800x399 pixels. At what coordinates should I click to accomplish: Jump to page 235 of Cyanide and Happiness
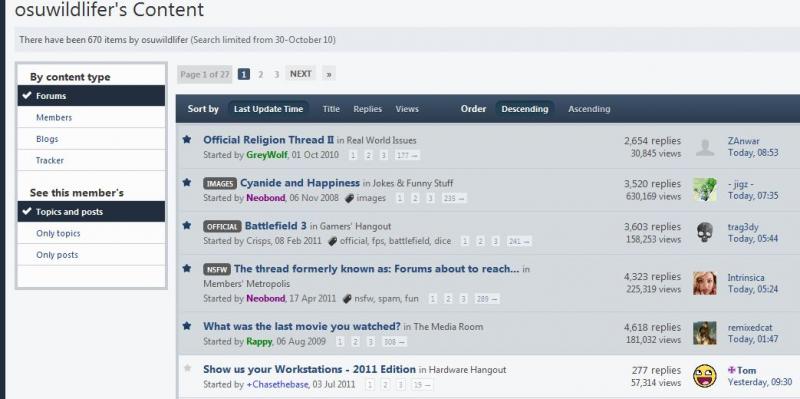[454, 198]
